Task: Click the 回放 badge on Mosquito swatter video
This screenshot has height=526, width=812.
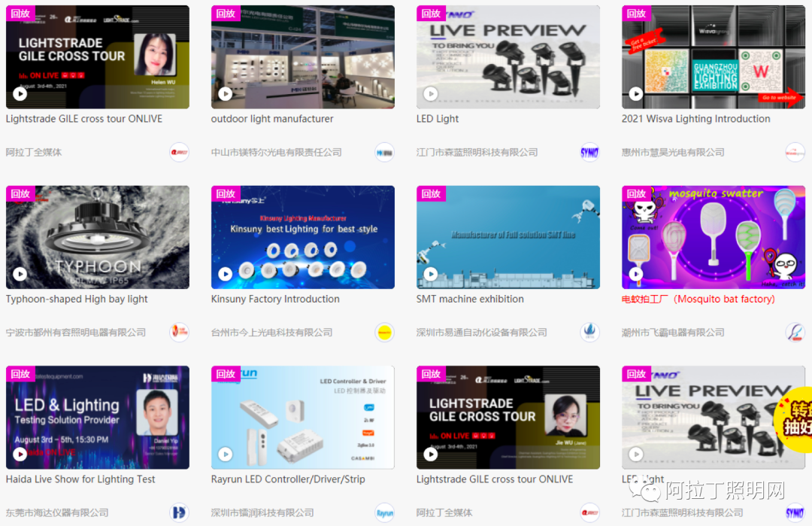Action: coord(636,193)
